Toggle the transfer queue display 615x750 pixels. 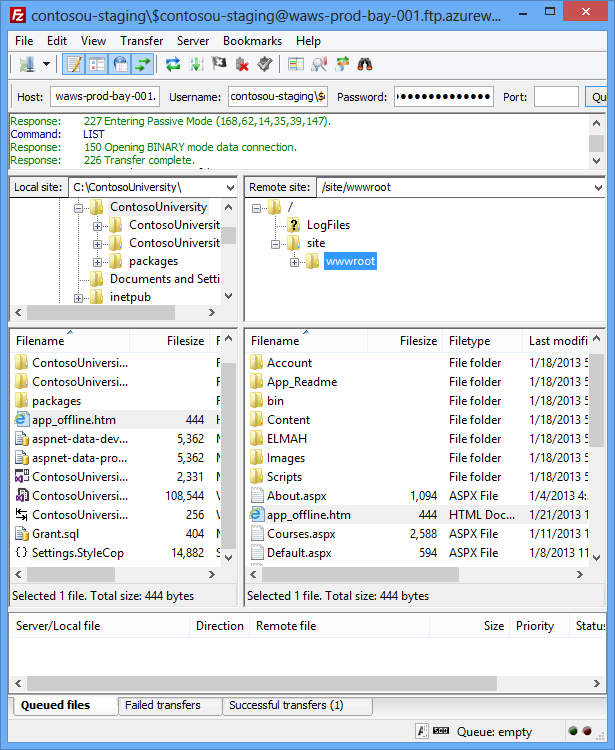143,64
